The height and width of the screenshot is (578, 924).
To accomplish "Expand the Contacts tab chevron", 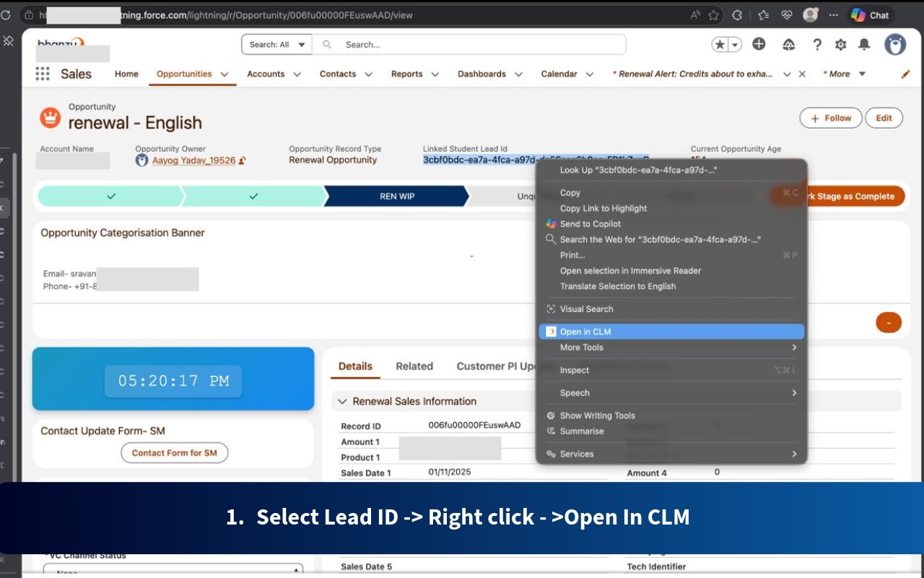I will coord(368,74).
